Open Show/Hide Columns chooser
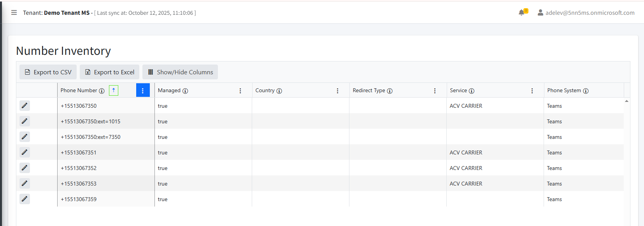 [x=180, y=72]
